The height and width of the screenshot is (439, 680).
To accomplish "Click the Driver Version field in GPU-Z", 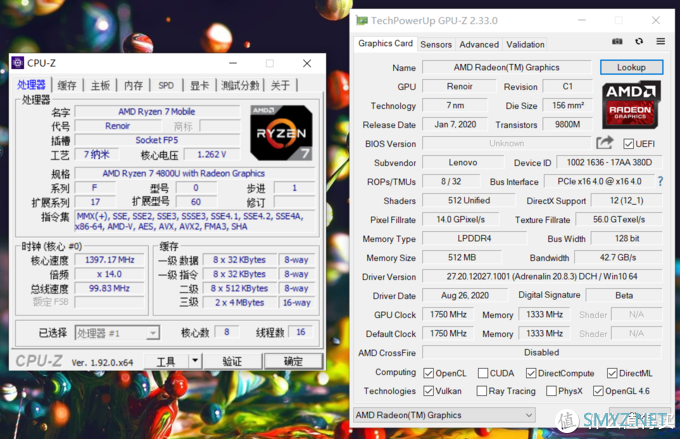I will click(542, 276).
